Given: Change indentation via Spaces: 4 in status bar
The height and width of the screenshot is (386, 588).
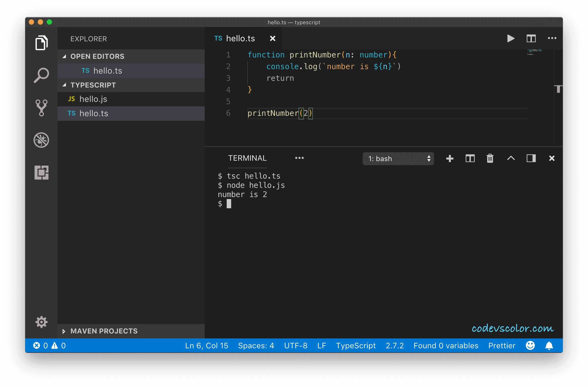Looking at the screenshot, I should [x=256, y=345].
